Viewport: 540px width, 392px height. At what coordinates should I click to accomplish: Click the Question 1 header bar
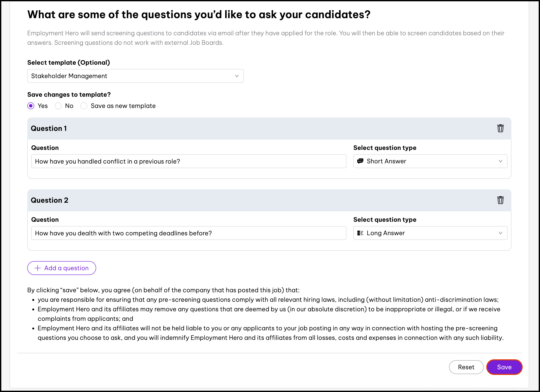(269, 129)
